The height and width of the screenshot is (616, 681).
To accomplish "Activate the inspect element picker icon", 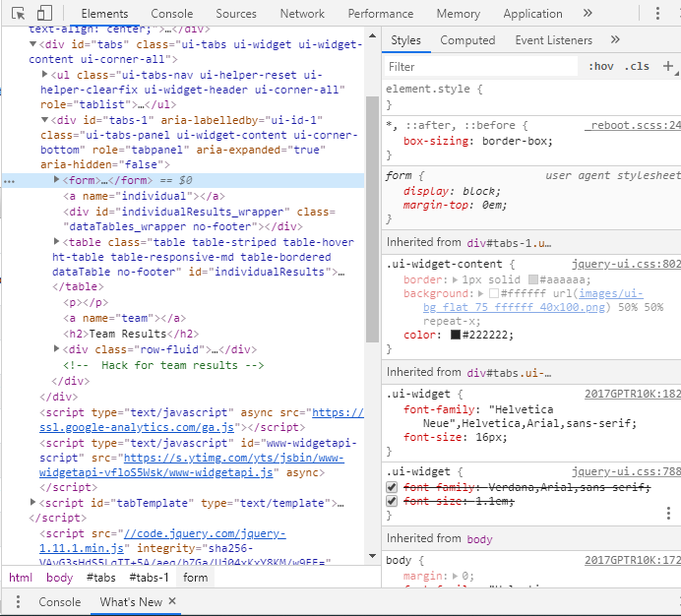I will 18,14.
